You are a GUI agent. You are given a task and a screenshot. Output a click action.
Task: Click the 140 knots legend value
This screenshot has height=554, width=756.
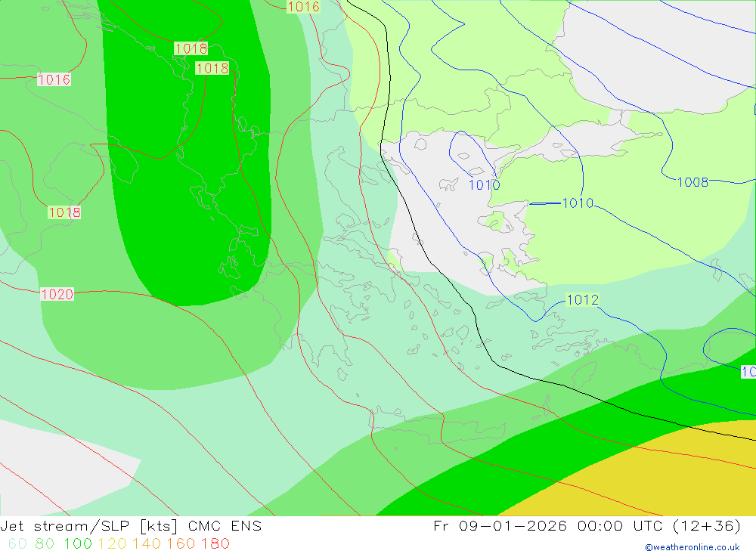point(147,544)
